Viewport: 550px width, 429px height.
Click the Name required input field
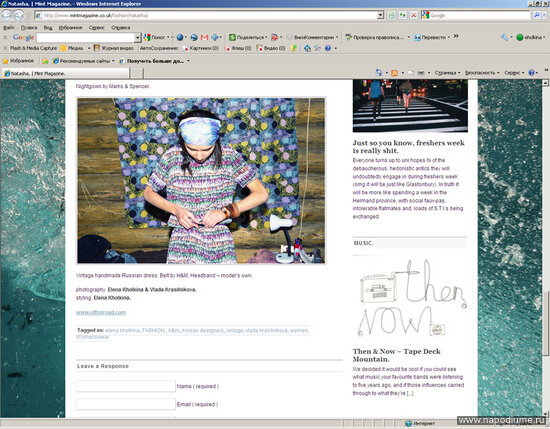126,386
